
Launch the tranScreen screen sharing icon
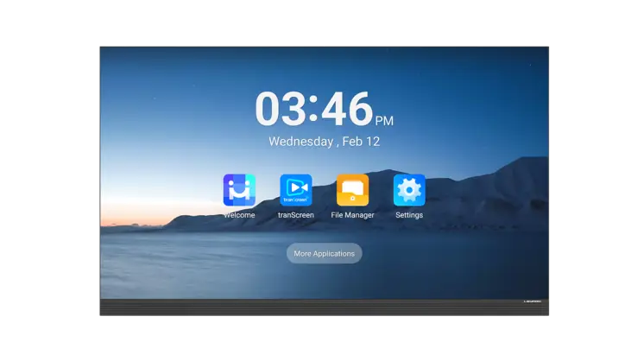(x=296, y=190)
